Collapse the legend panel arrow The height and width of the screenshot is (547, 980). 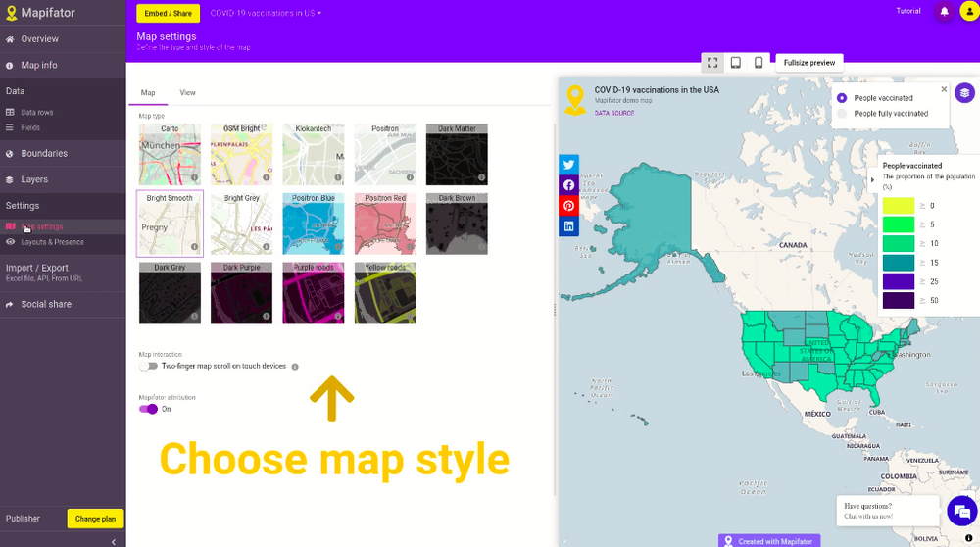tap(872, 180)
